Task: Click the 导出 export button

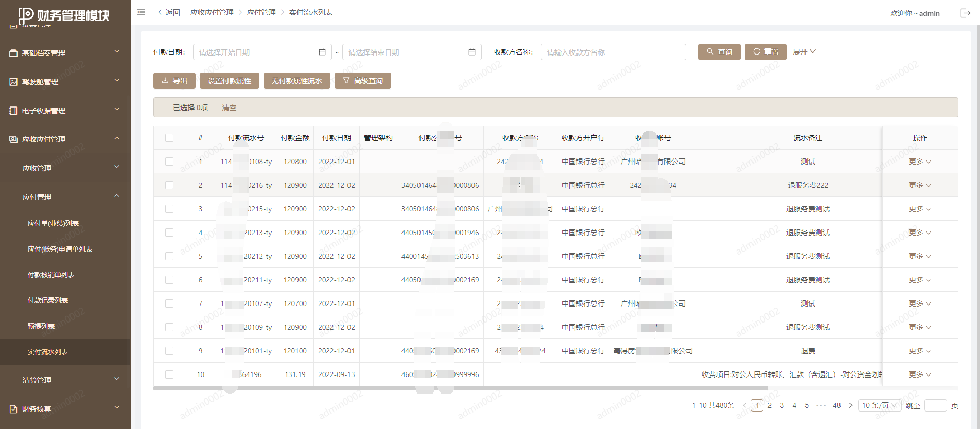Action: pyautogui.click(x=174, y=81)
